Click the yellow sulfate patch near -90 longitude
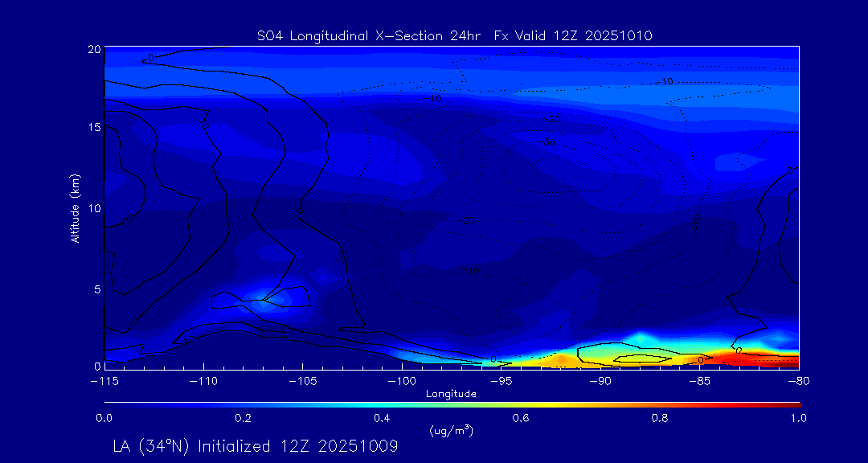Viewport: 868px width, 463px height. 595,354
